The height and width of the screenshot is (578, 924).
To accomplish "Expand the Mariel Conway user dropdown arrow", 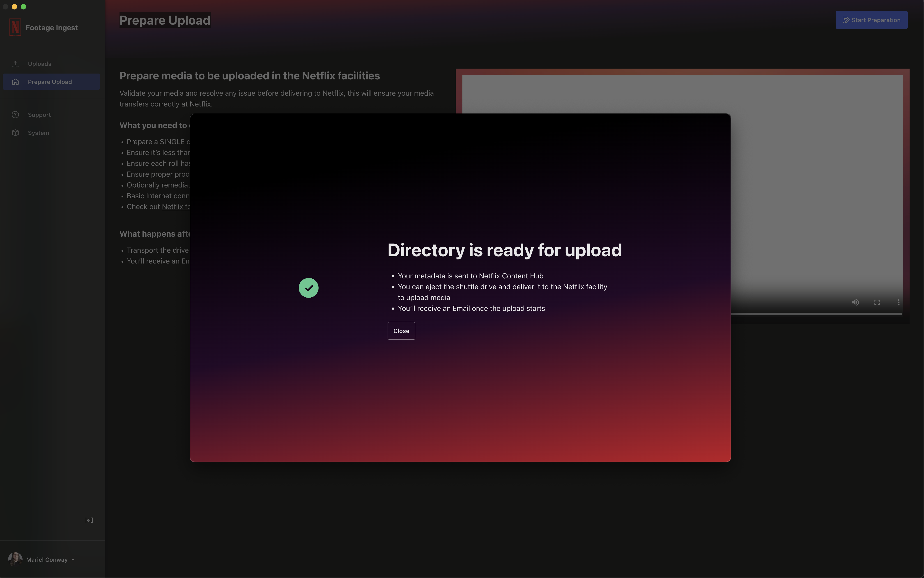I will click(x=73, y=560).
